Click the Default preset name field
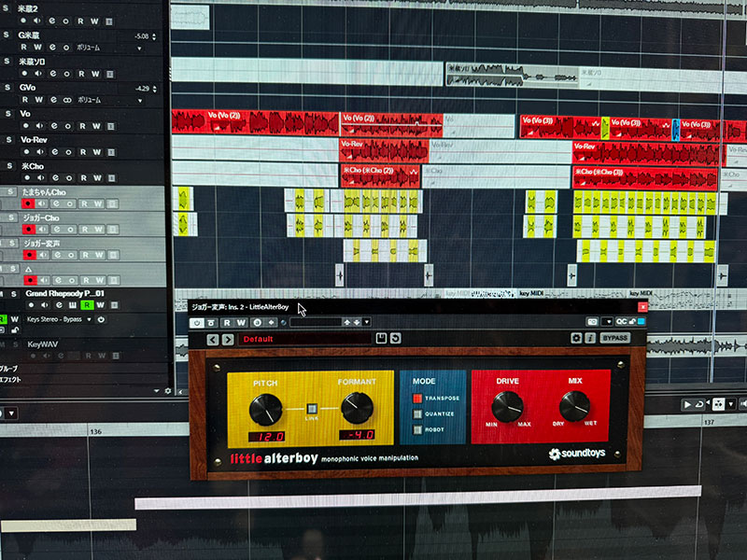 pyautogui.click(x=304, y=339)
